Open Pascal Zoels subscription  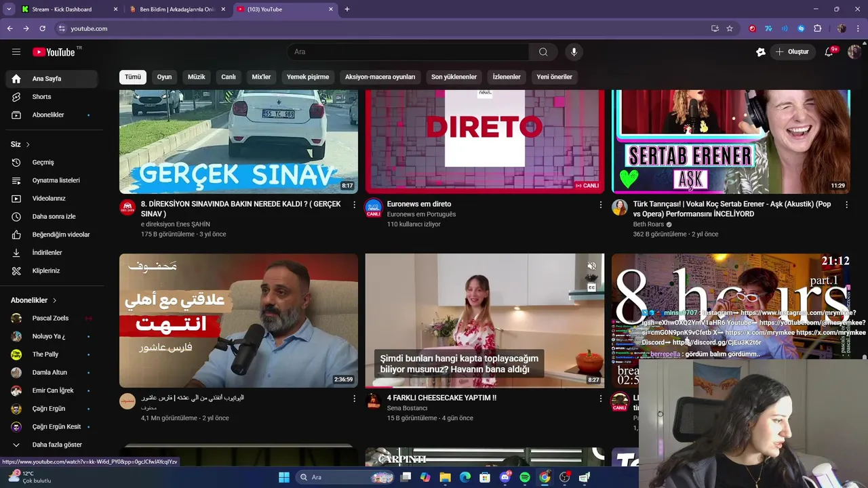tap(52, 319)
